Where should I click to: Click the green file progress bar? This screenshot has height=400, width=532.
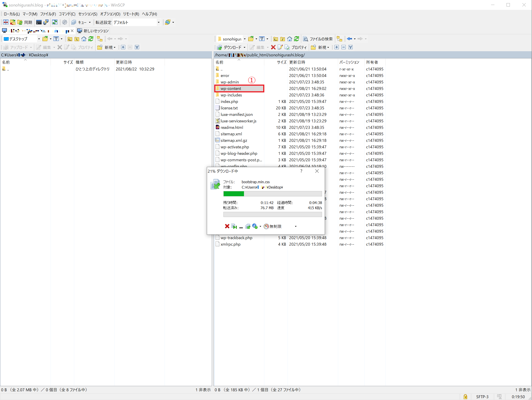pyautogui.click(x=273, y=194)
